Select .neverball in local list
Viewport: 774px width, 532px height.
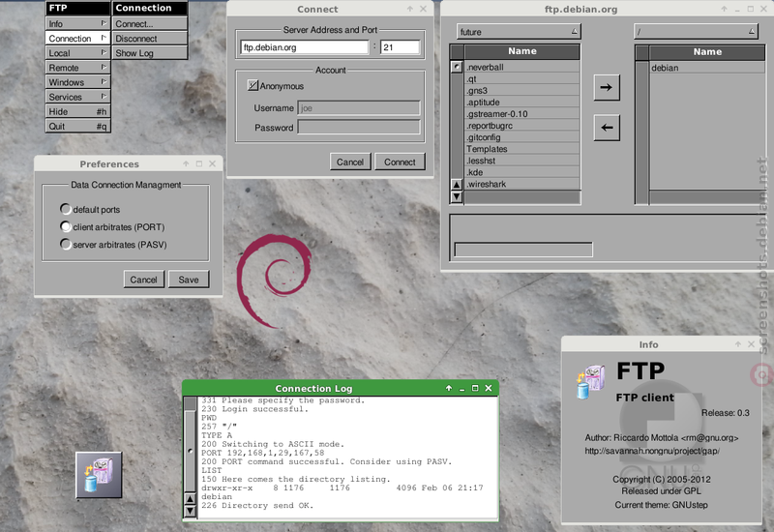pyautogui.click(x=522, y=67)
